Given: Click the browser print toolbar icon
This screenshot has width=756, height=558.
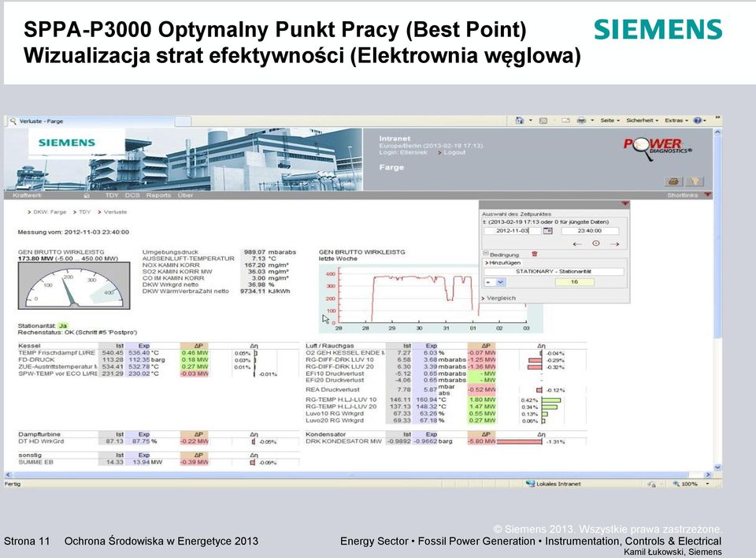Looking at the screenshot, I should point(581,121).
